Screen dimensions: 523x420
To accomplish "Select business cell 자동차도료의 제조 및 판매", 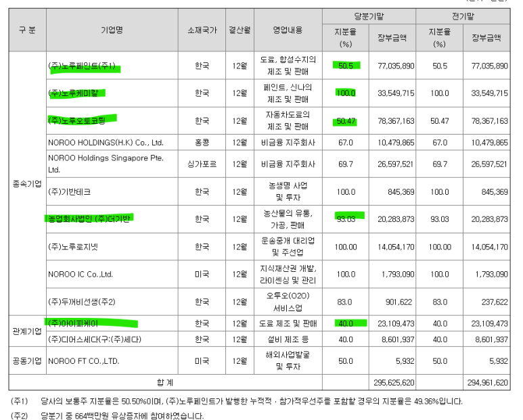I will [x=288, y=120].
